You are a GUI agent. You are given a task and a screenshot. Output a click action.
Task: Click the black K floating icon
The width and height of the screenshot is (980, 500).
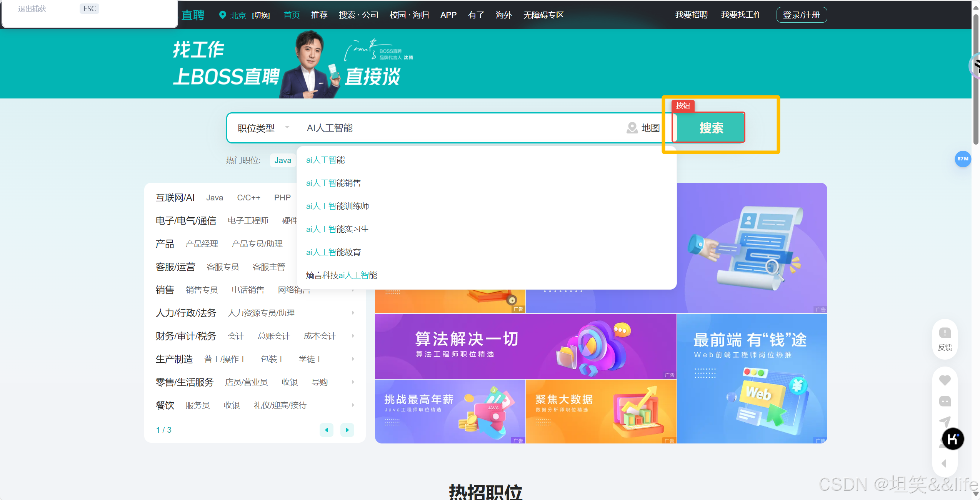tap(953, 439)
